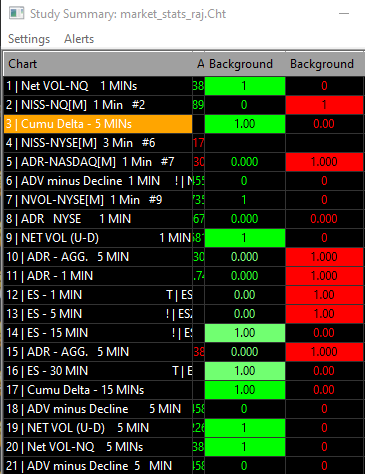The width and height of the screenshot is (365, 474).
Task: Select row 21 ADV minus Decline 5 MIN
Action: tap(98, 466)
